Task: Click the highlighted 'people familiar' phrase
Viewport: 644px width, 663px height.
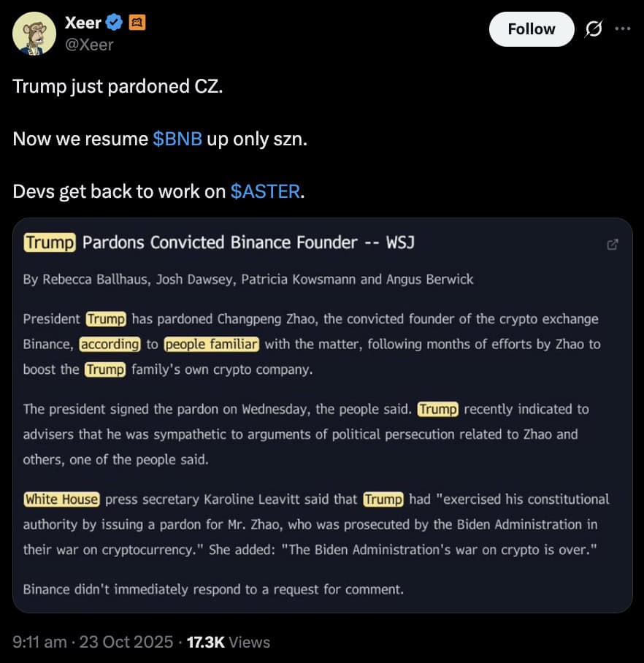Action: pyautogui.click(x=212, y=344)
